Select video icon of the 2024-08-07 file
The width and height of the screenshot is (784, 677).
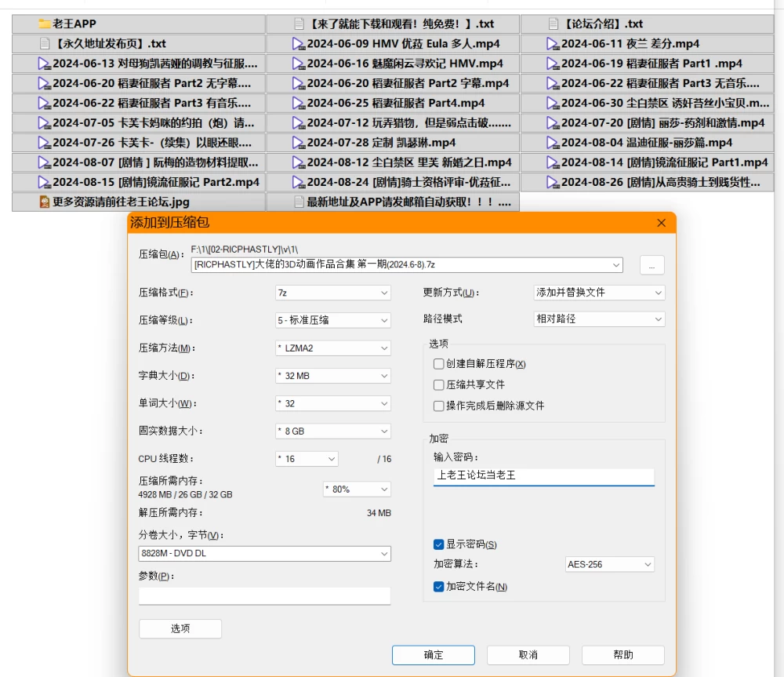coord(45,162)
